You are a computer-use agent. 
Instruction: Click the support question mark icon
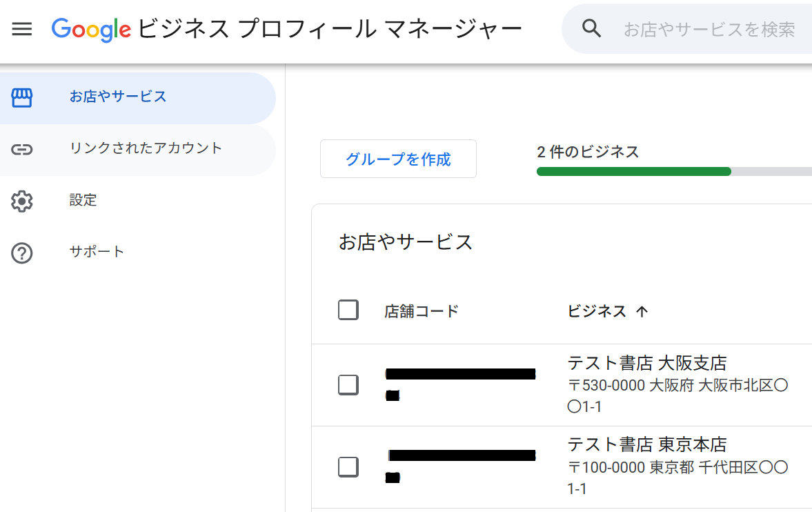point(22,253)
